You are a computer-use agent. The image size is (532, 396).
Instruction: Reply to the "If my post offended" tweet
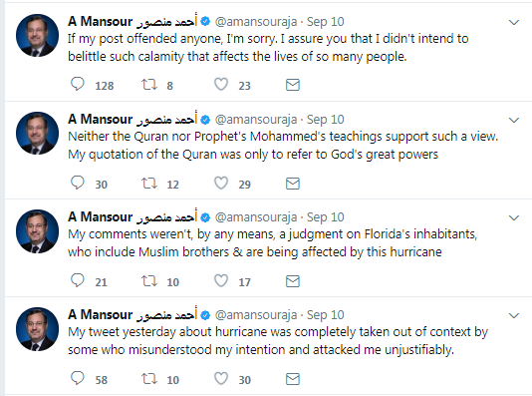click(78, 84)
